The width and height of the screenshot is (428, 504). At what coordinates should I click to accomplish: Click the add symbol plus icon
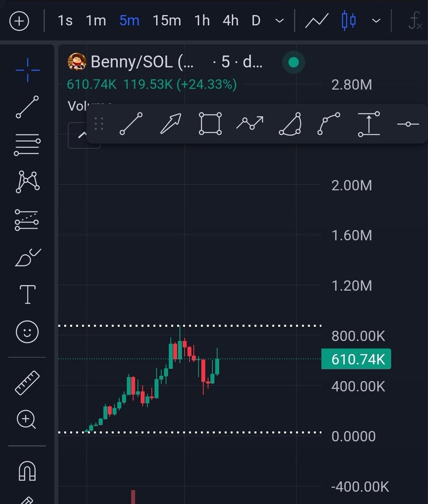coord(19,21)
